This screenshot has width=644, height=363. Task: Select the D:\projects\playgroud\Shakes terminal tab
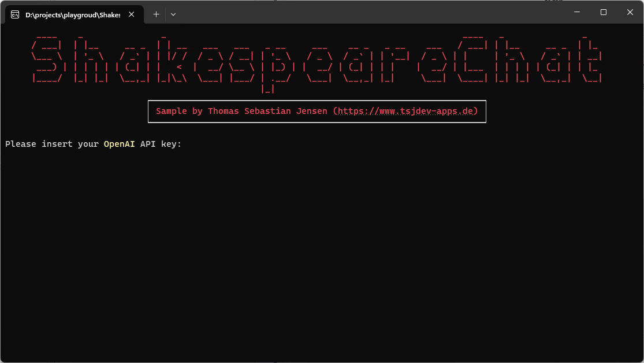(75, 15)
